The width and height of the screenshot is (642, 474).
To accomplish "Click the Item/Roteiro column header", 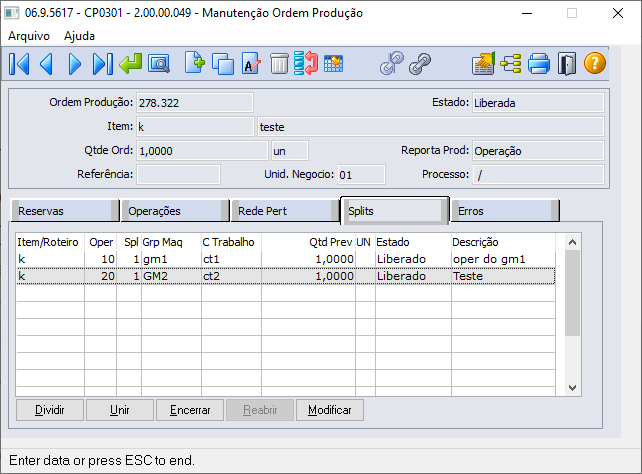I will 50,242.
